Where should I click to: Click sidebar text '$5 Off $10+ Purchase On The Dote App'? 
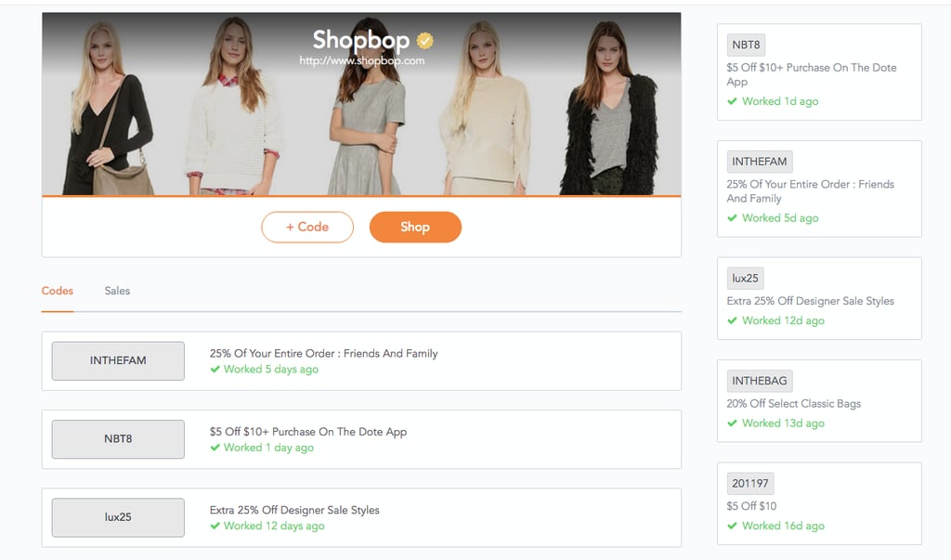812,74
